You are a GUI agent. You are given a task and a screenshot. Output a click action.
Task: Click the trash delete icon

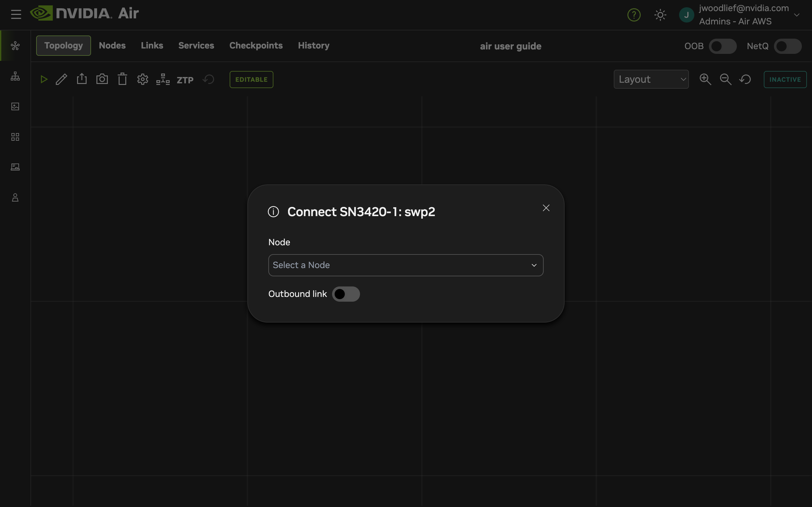(x=122, y=80)
